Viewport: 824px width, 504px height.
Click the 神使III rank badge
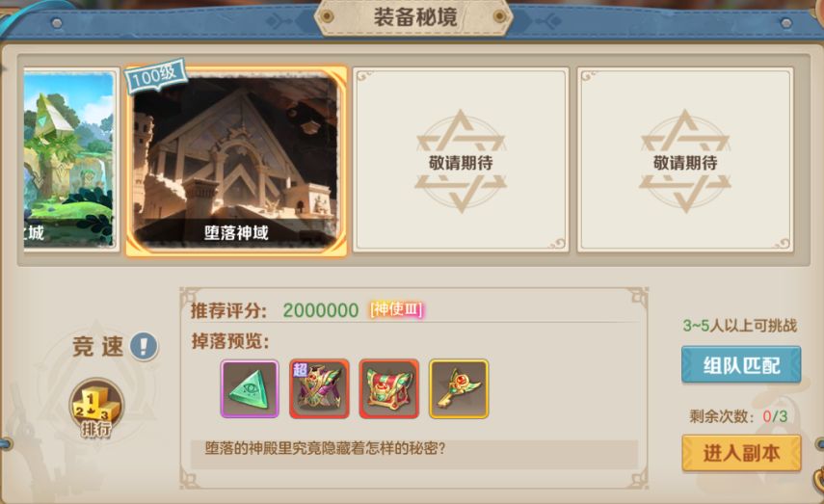(397, 309)
